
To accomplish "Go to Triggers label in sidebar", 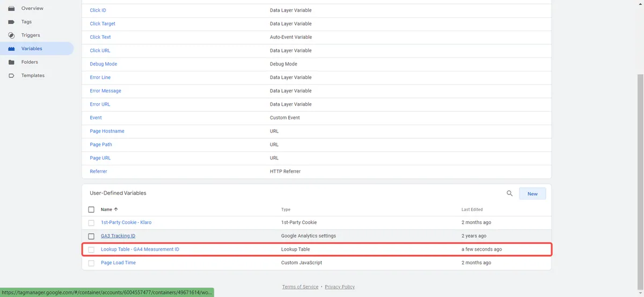I will 31,35.
